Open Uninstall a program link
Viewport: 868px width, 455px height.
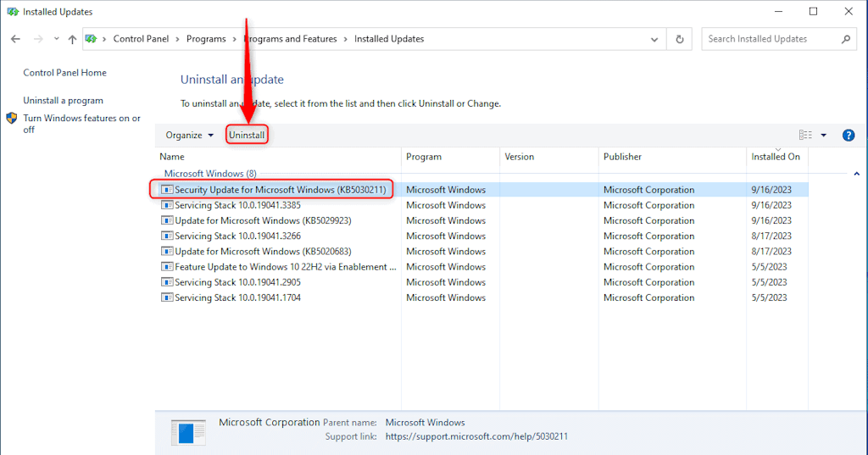pyautogui.click(x=63, y=100)
